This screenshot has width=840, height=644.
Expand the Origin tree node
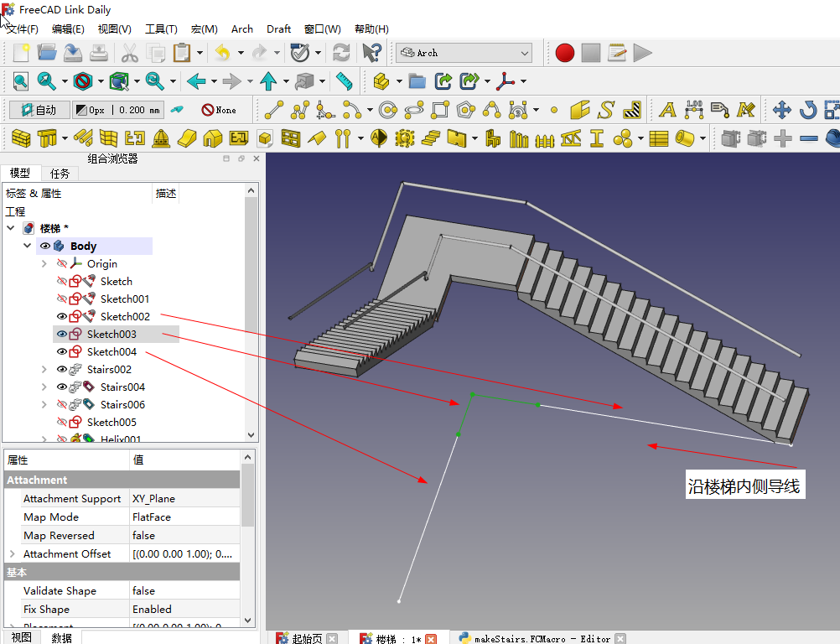[44, 263]
